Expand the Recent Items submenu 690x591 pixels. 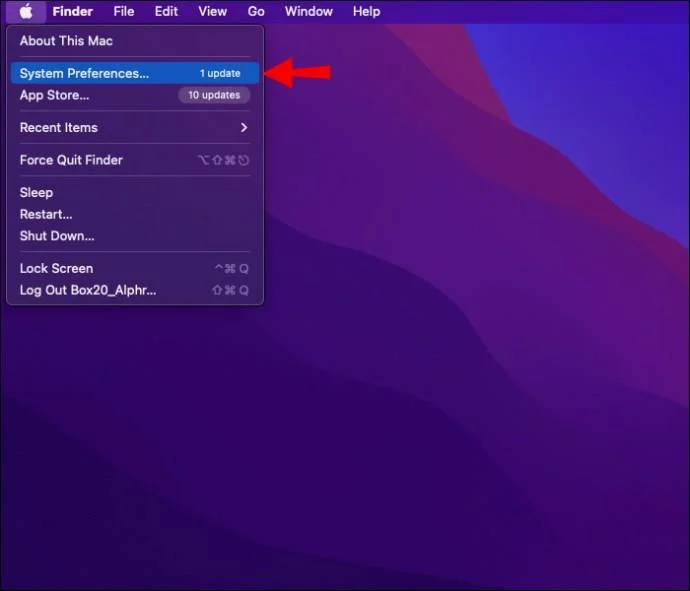coord(135,128)
